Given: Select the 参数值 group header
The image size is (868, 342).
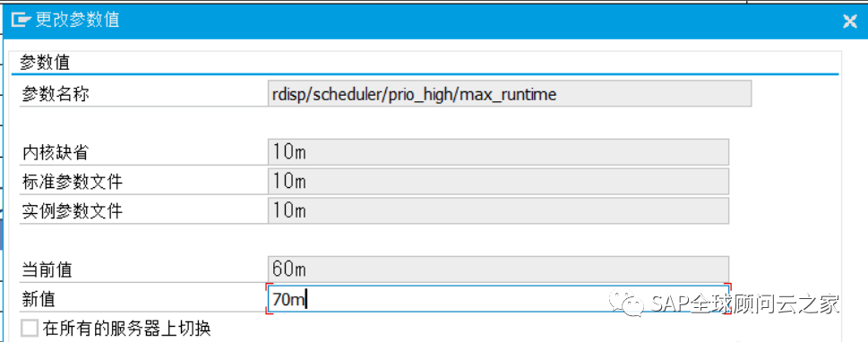Looking at the screenshot, I should pos(45,63).
